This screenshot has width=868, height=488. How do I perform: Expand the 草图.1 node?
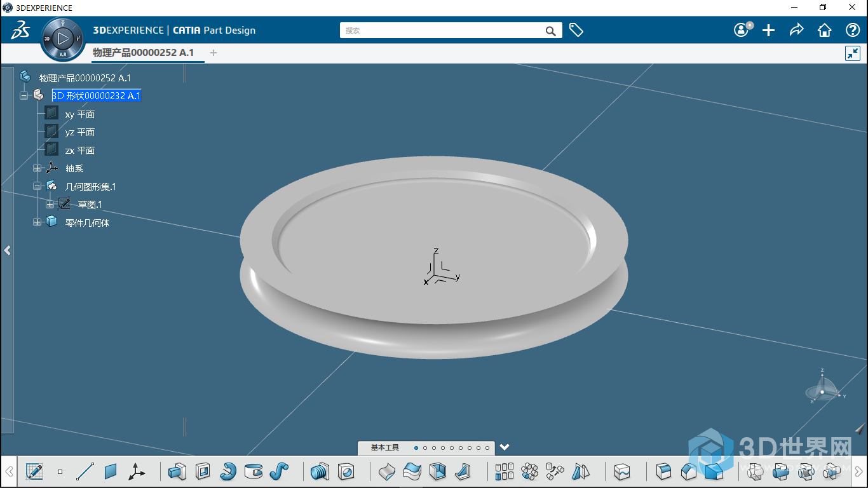[50, 205]
